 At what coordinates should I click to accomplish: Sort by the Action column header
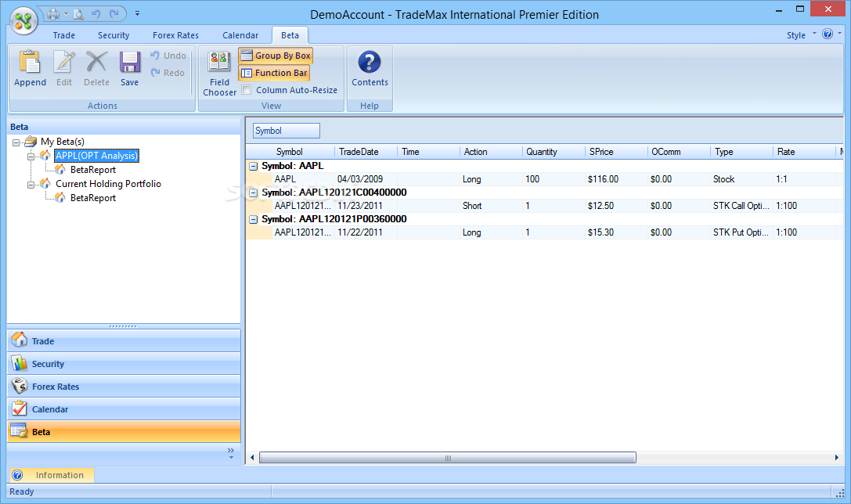[x=491, y=152]
